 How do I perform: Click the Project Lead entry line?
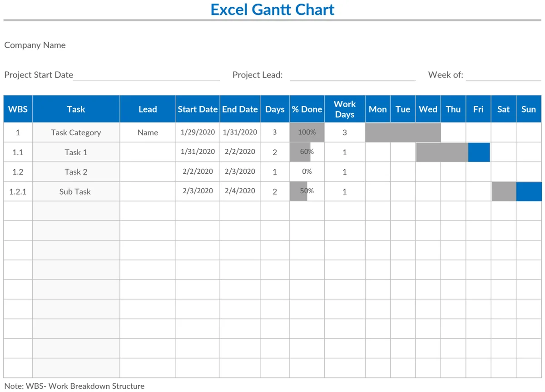tap(352, 75)
